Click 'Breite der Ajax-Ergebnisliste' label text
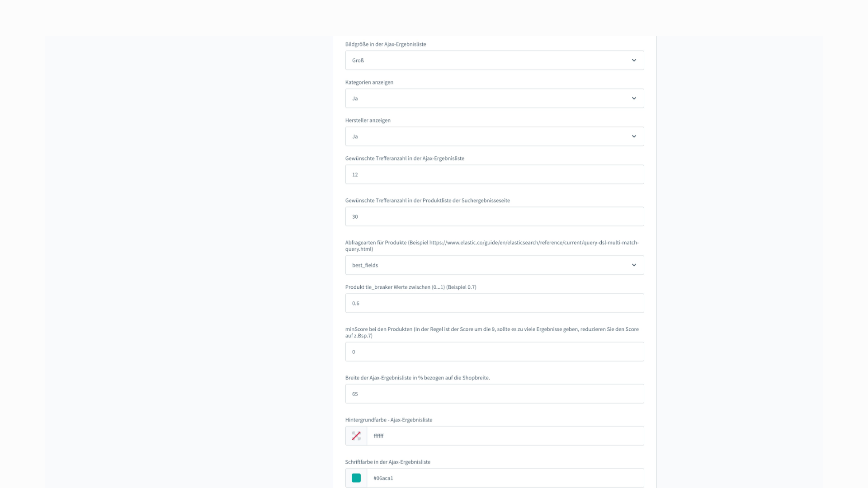Viewport: 868px width, 488px height. pyautogui.click(x=417, y=378)
